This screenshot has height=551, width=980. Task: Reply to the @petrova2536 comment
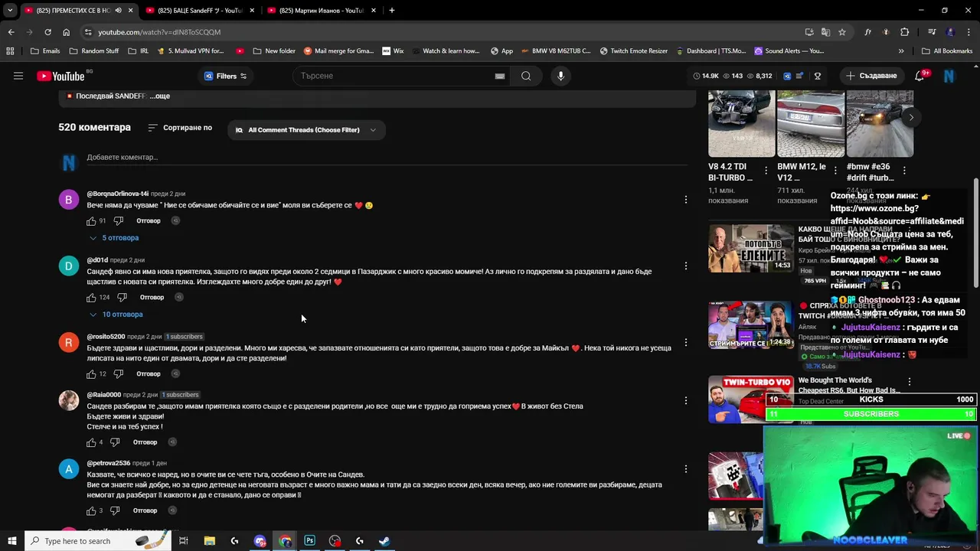coord(145,510)
